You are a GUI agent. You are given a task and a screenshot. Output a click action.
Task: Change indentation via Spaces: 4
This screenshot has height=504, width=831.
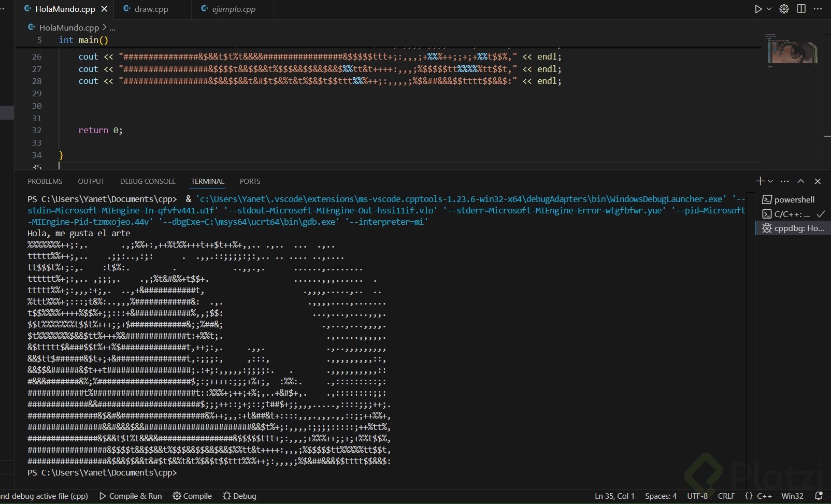(x=661, y=496)
